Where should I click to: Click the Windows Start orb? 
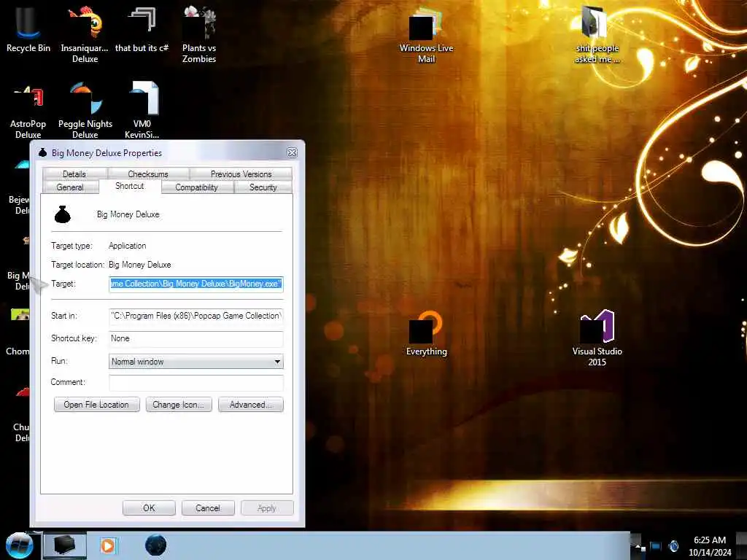click(x=20, y=545)
